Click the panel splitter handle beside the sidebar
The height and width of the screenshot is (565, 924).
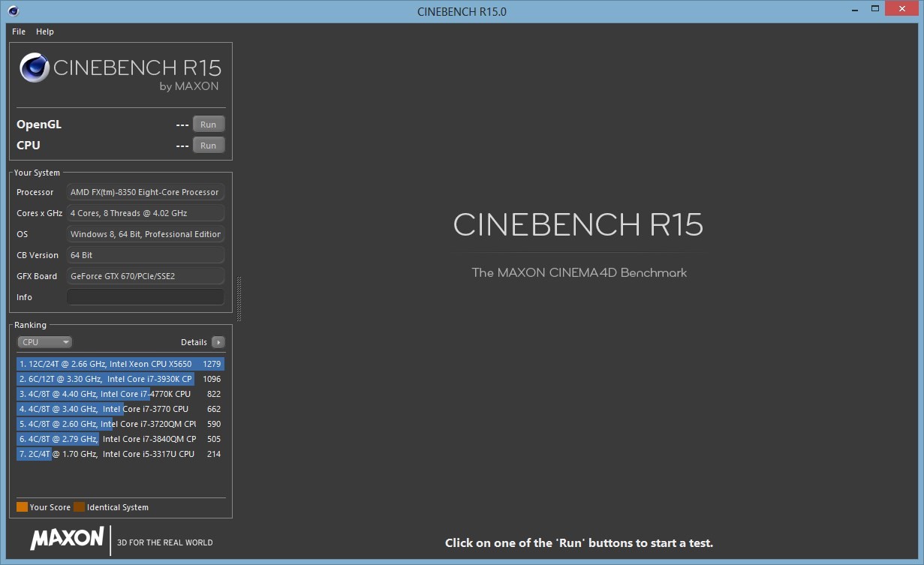pyautogui.click(x=239, y=298)
